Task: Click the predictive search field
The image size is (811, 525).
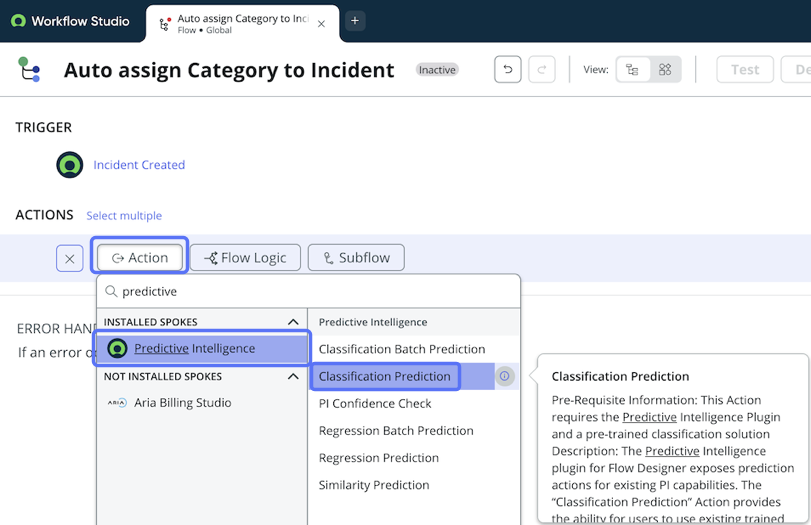Action: coord(308,291)
